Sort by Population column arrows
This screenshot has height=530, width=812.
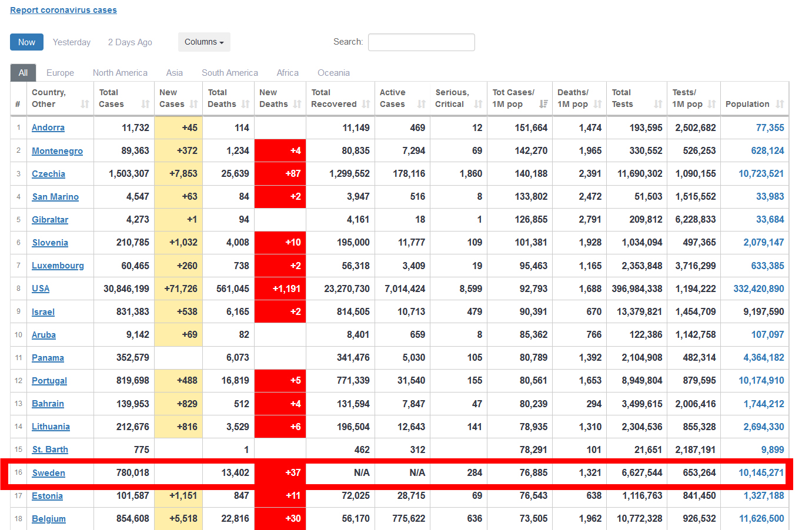coord(780,104)
